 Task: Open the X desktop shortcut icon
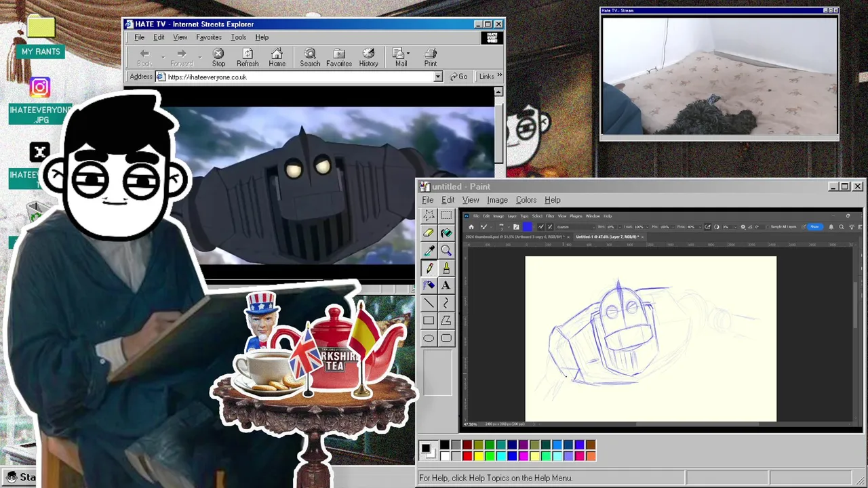40,152
